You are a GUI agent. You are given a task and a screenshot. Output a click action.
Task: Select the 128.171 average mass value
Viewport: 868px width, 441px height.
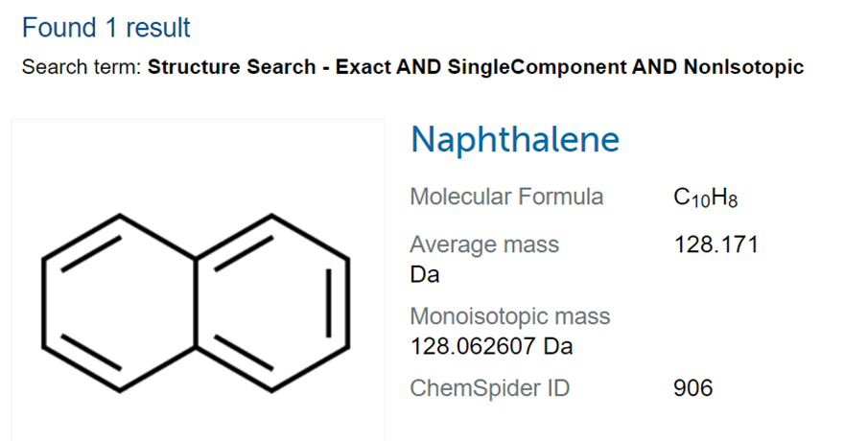(x=716, y=244)
